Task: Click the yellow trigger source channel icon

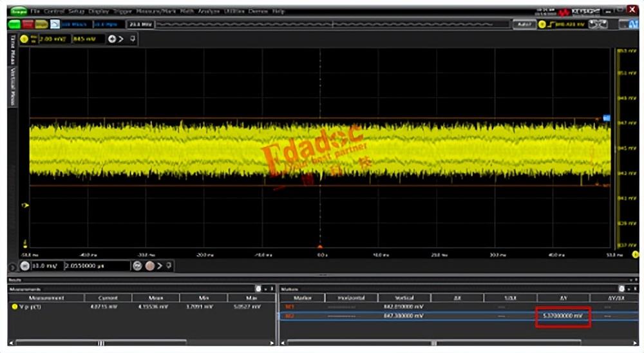Action: click(x=542, y=24)
